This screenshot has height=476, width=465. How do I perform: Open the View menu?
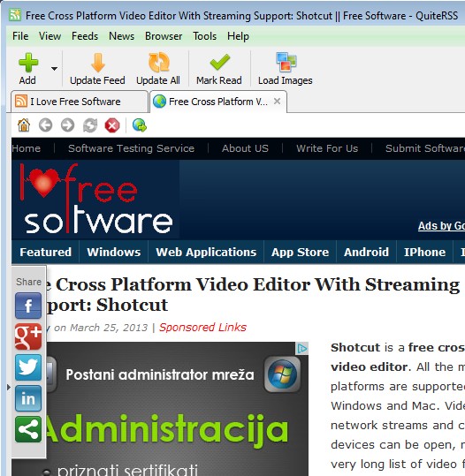coord(50,36)
